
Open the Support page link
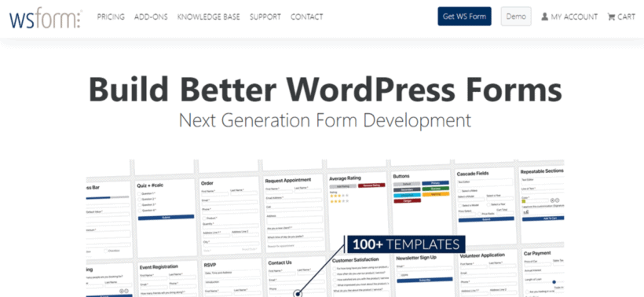click(x=265, y=16)
